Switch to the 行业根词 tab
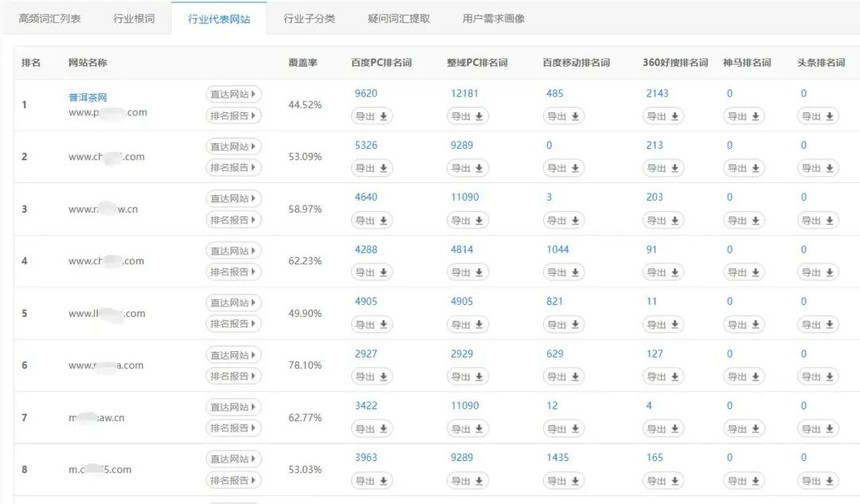Viewport: 860px width, 504px height. (134, 19)
